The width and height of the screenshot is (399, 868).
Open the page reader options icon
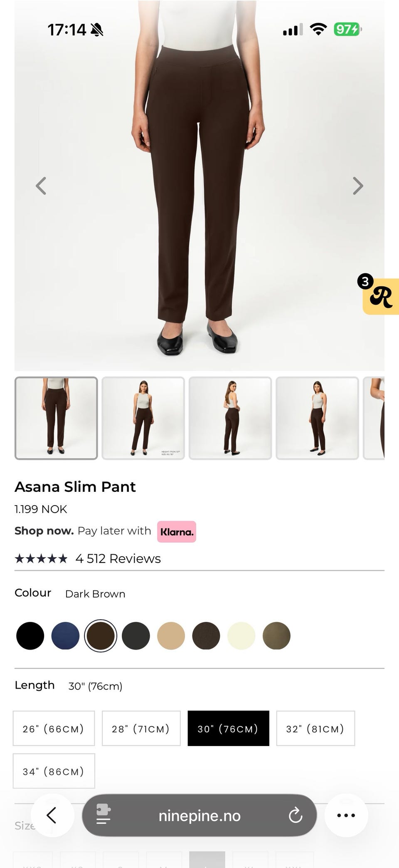[103, 815]
